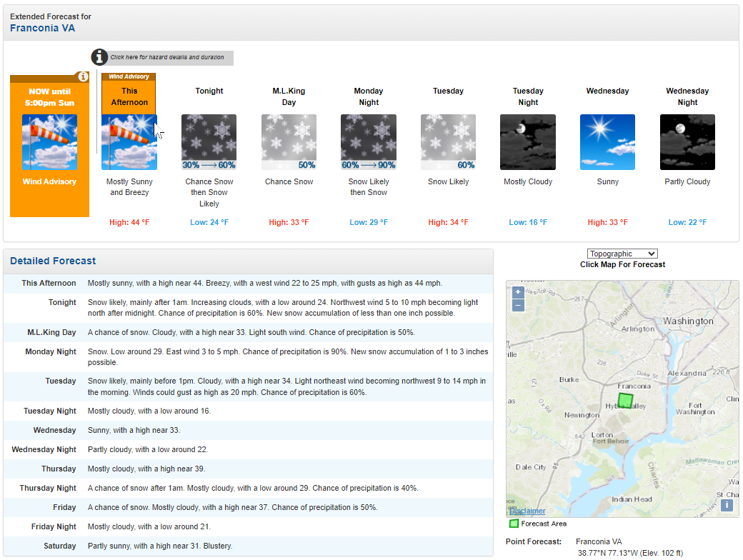Open the map Disclaimer link
743x560 pixels.
[527, 511]
